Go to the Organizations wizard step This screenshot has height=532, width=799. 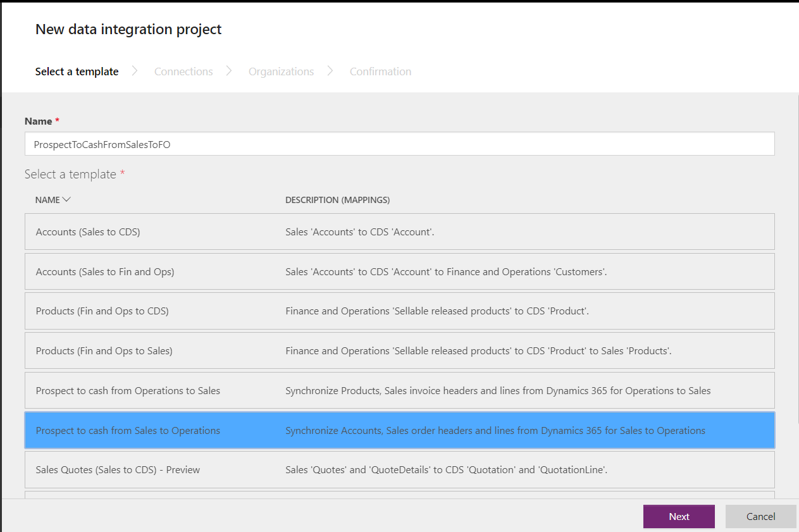tap(281, 71)
